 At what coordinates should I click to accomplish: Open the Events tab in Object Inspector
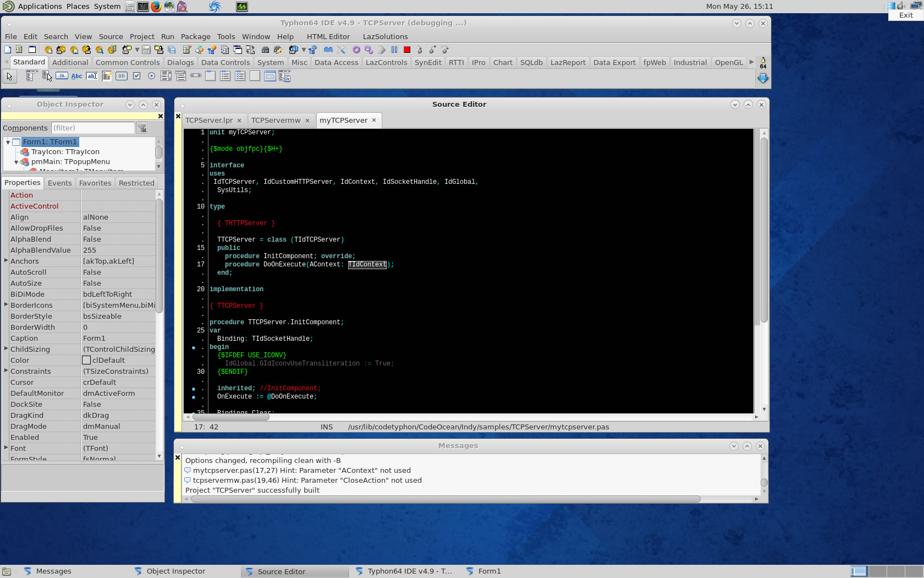(59, 183)
